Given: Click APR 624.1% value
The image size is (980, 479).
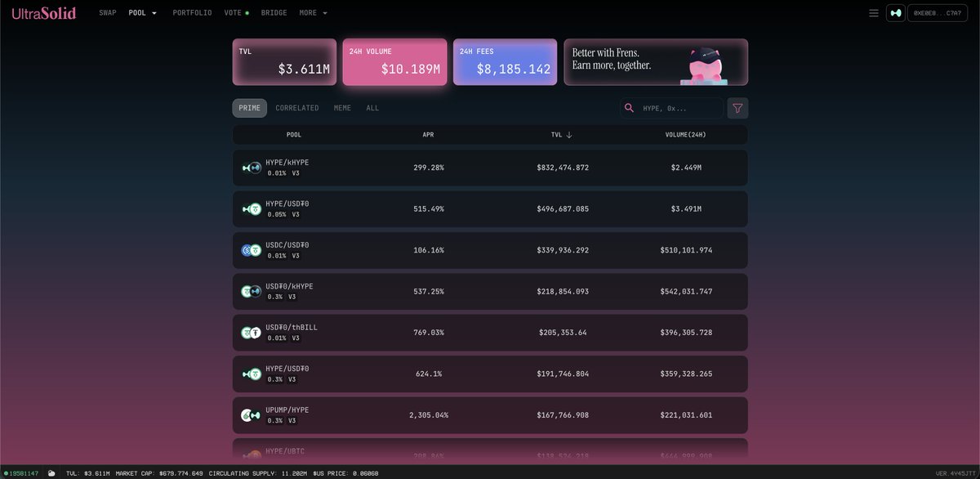Looking at the screenshot, I should pyautogui.click(x=428, y=374).
